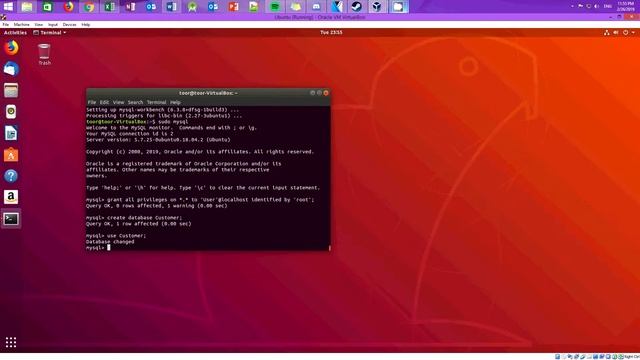This screenshot has height=360, width=640.
Task: Open the VirtualBox View menu
Action: [38, 25]
